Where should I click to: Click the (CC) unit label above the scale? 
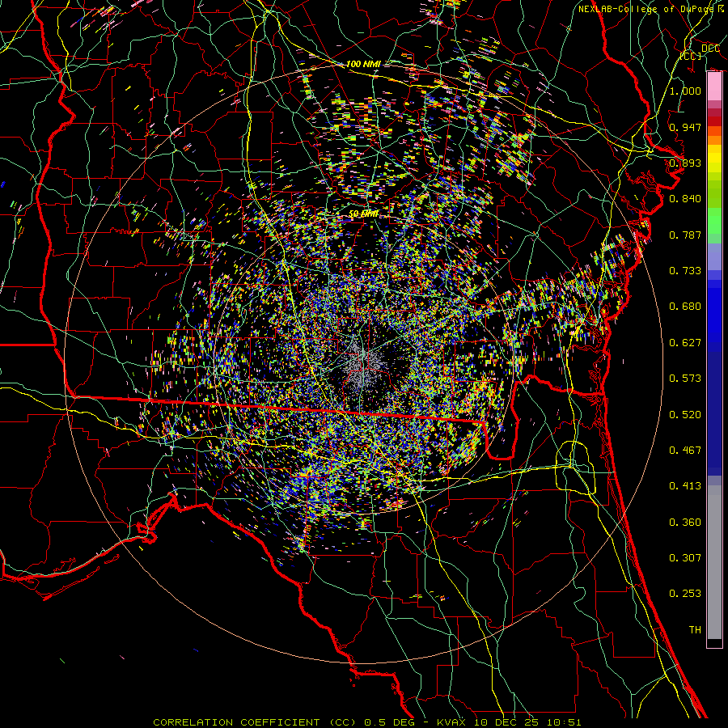(691, 56)
